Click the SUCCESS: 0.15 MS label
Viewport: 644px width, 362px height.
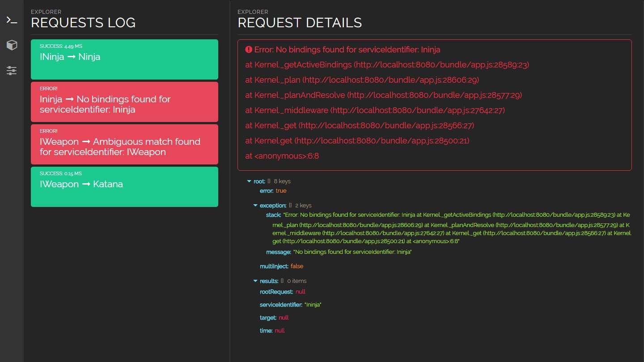click(61, 173)
